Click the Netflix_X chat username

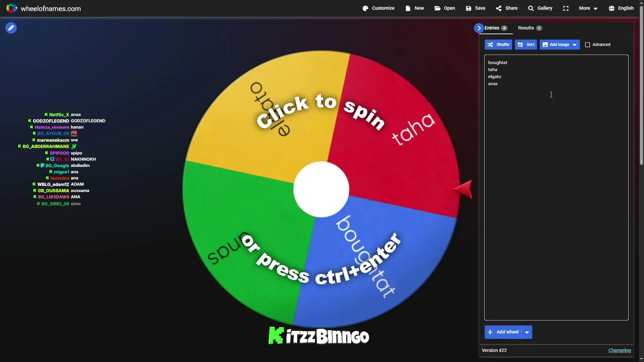click(59, 115)
